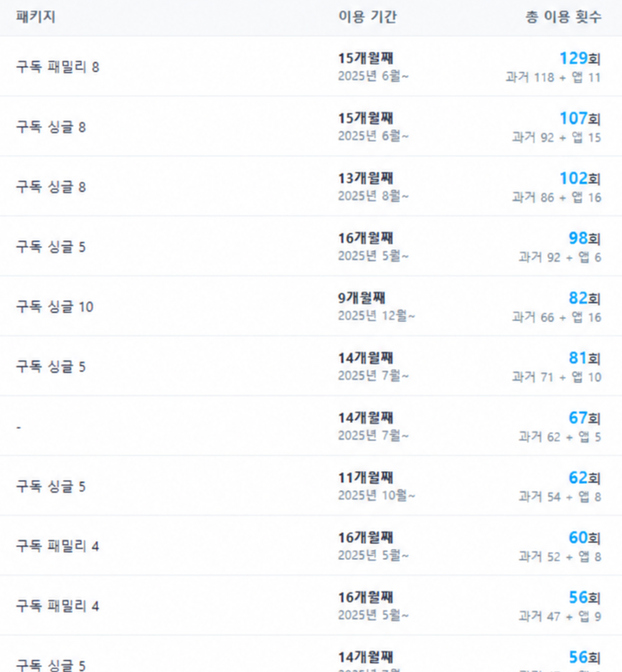The height and width of the screenshot is (672, 622).
Task: Select the 구독 싱글 10 package row
Action: click(311, 306)
